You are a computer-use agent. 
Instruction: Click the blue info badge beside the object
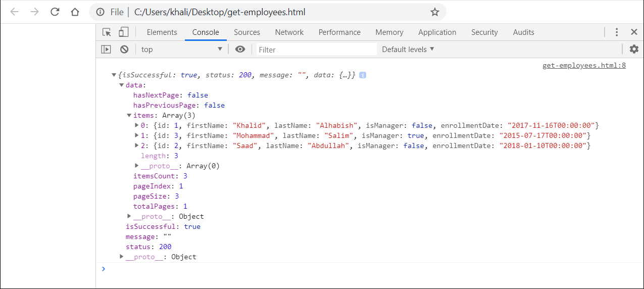click(x=363, y=75)
